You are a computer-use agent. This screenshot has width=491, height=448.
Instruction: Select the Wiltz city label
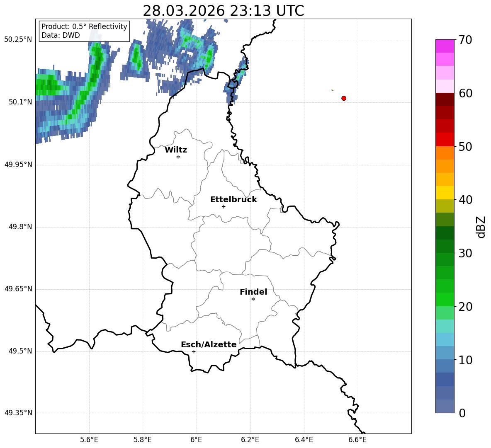point(176,150)
